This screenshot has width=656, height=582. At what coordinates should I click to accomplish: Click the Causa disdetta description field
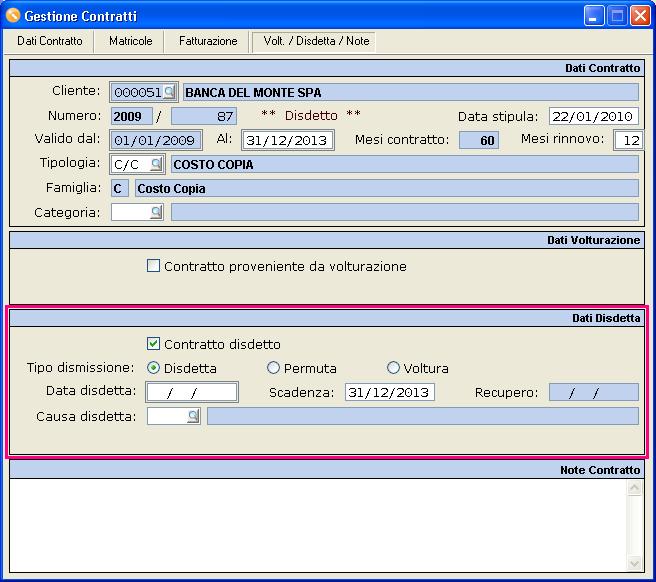(423, 416)
